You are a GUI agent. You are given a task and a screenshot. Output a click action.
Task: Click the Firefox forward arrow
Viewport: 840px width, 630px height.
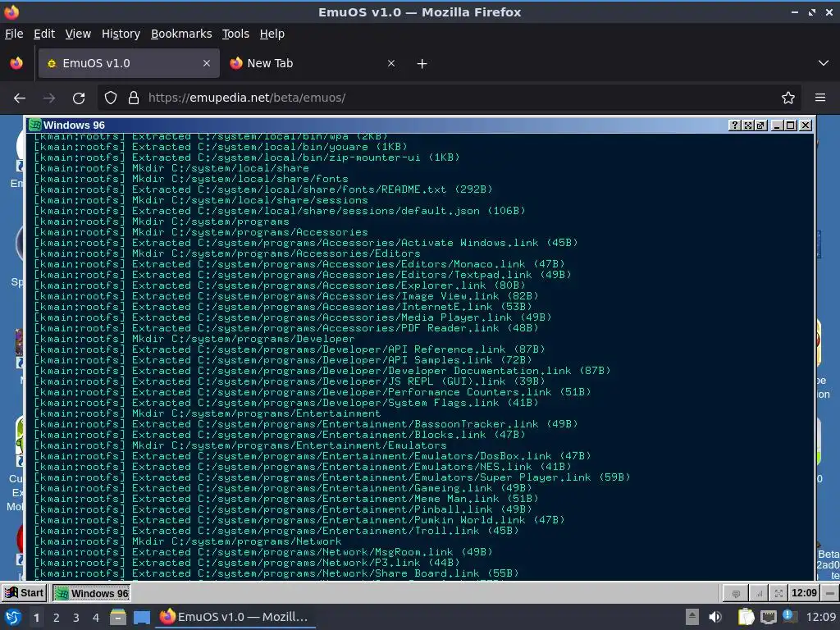click(x=49, y=98)
